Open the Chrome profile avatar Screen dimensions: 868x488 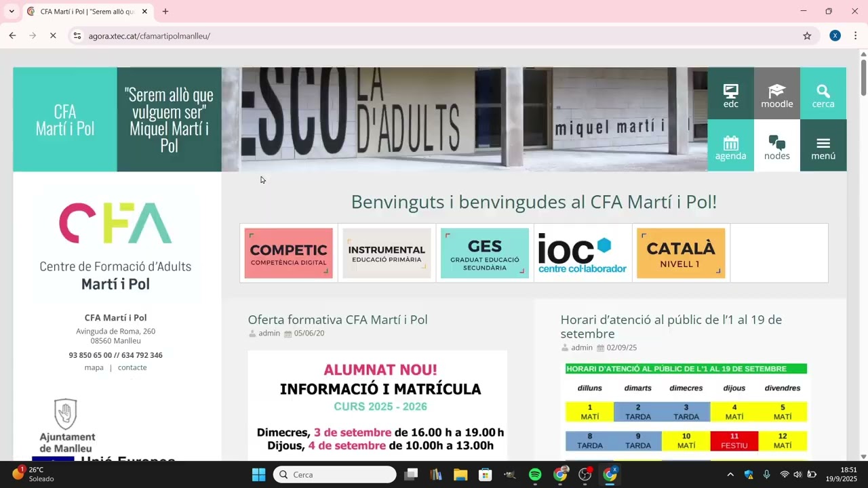(835, 36)
